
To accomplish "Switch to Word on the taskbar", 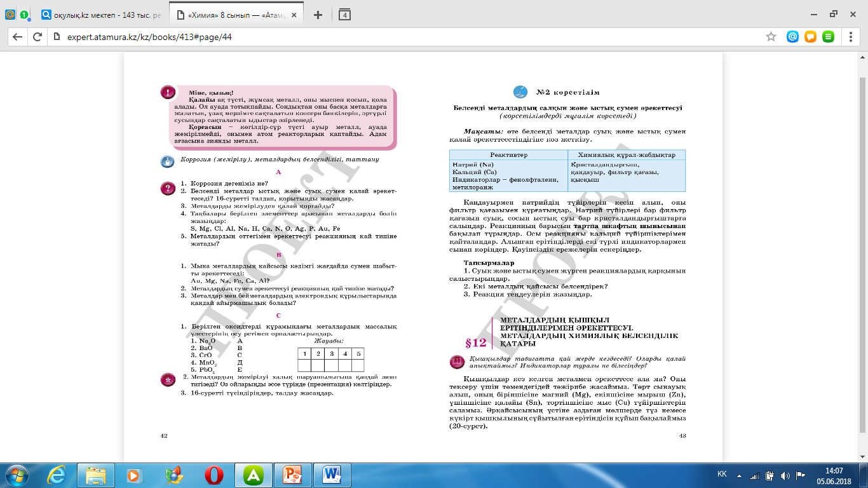I will [332, 475].
